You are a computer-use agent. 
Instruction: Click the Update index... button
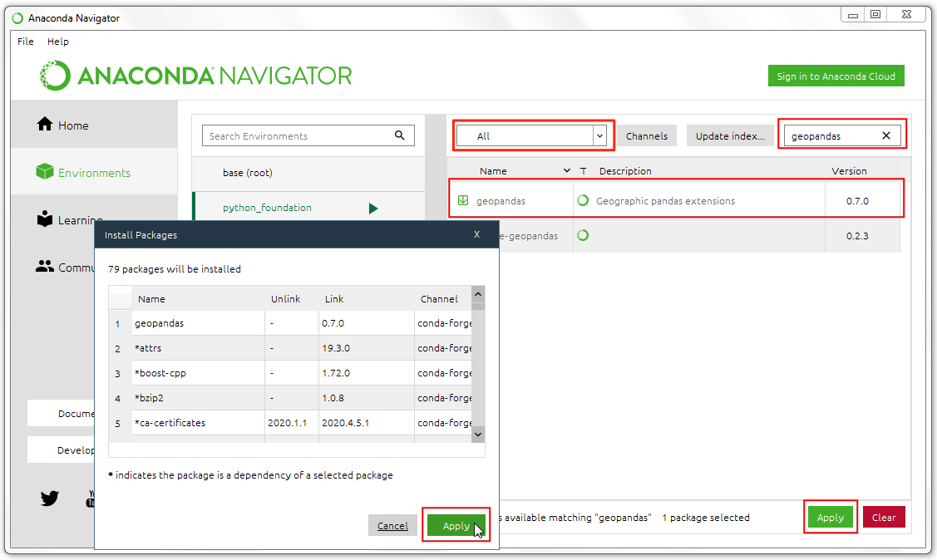coord(730,135)
